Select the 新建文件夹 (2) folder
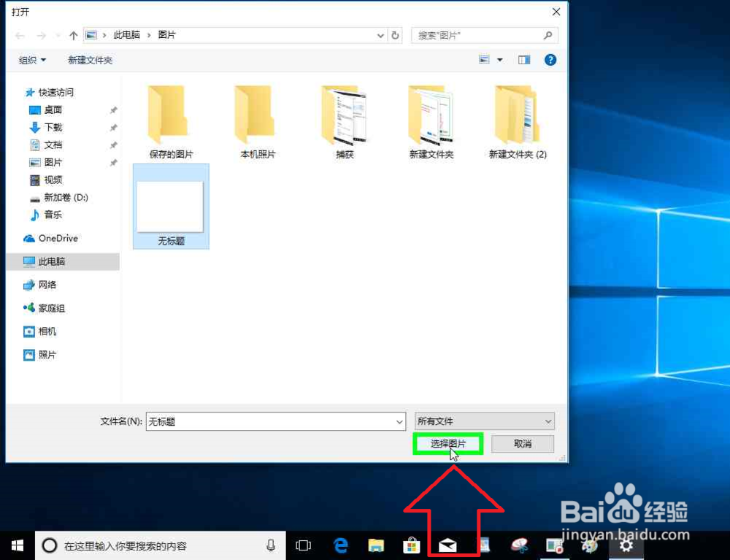This screenshot has height=560, width=730. tap(518, 122)
